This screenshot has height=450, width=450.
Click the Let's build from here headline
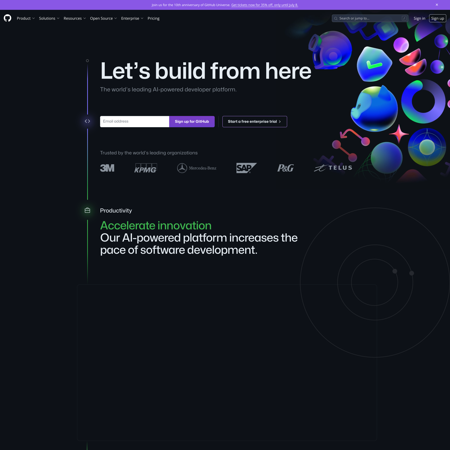(206, 71)
